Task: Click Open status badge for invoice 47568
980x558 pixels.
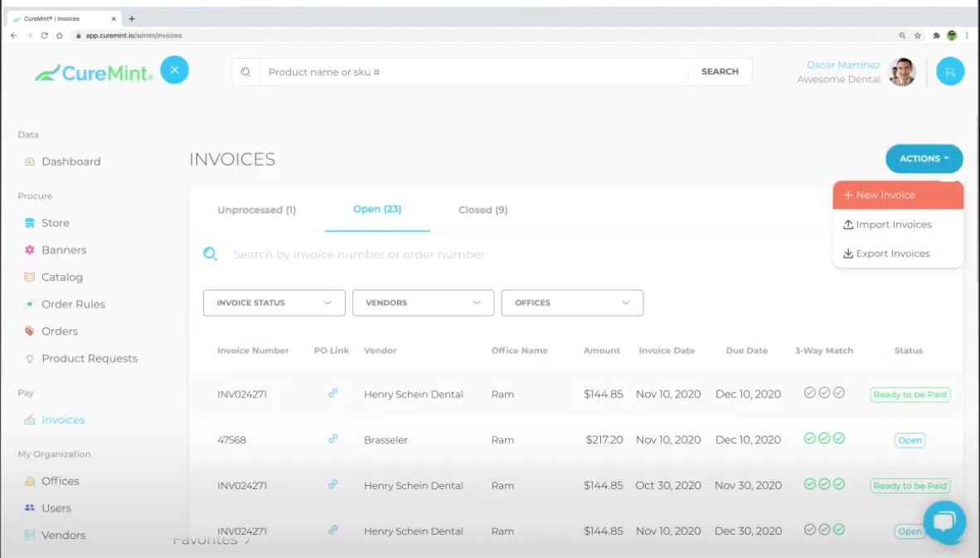Action: 910,440
